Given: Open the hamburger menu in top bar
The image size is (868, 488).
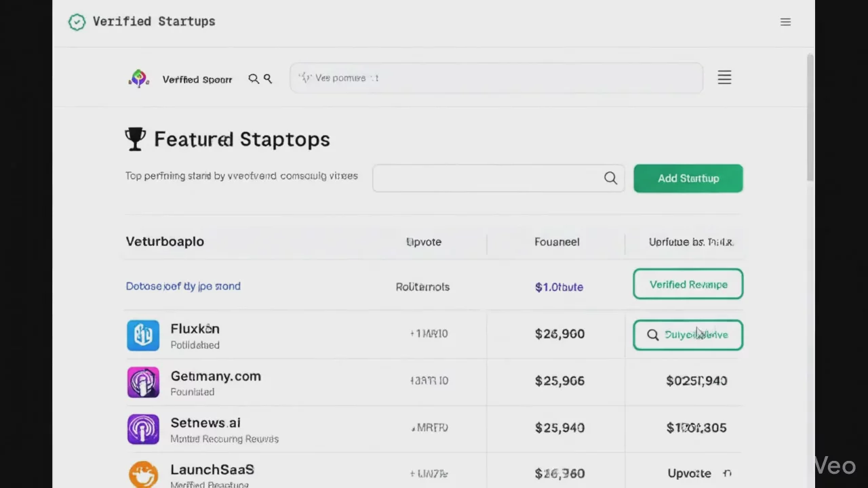Looking at the screenshot, I should 785,22.
